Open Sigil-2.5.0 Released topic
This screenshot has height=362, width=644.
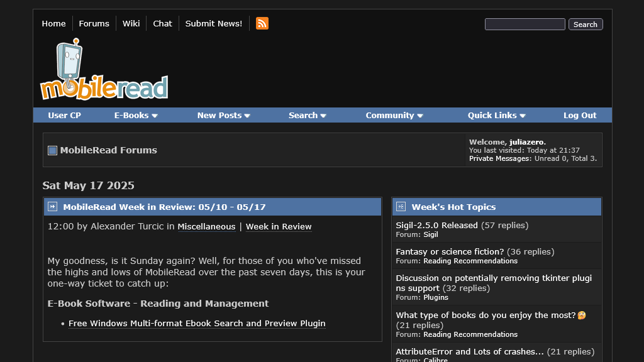pos(436,226)
